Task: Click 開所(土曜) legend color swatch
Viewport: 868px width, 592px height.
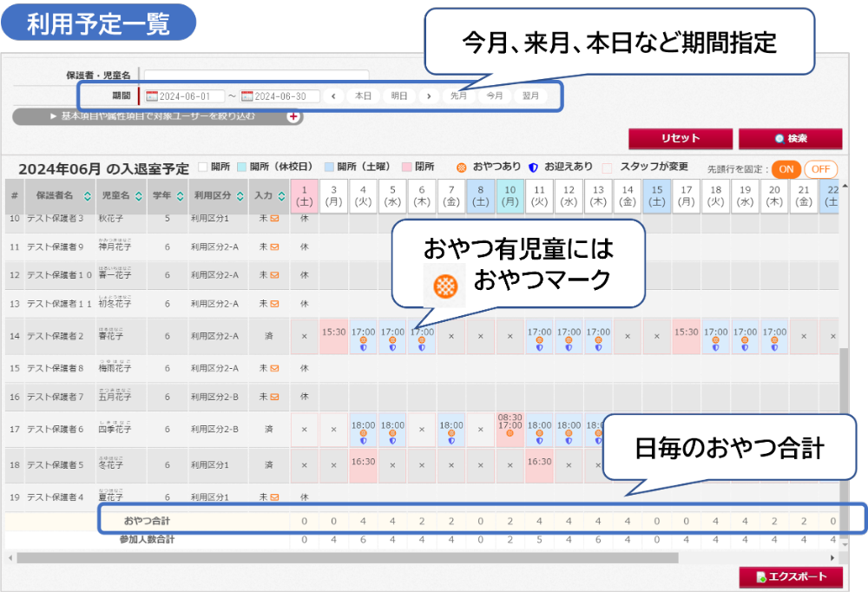Action: point(329,167)
